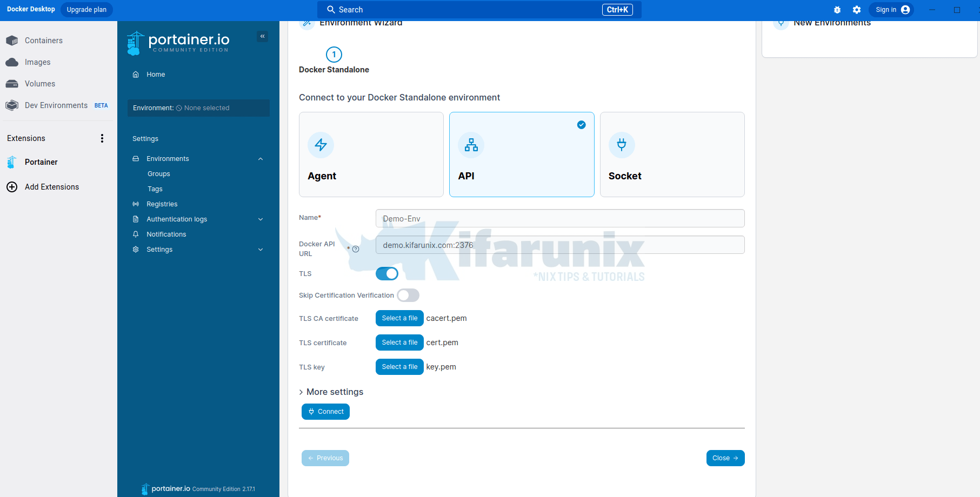Screen dimensions: 980x497
Task: Open the Extensions three-dot menu
Action: 102,138
